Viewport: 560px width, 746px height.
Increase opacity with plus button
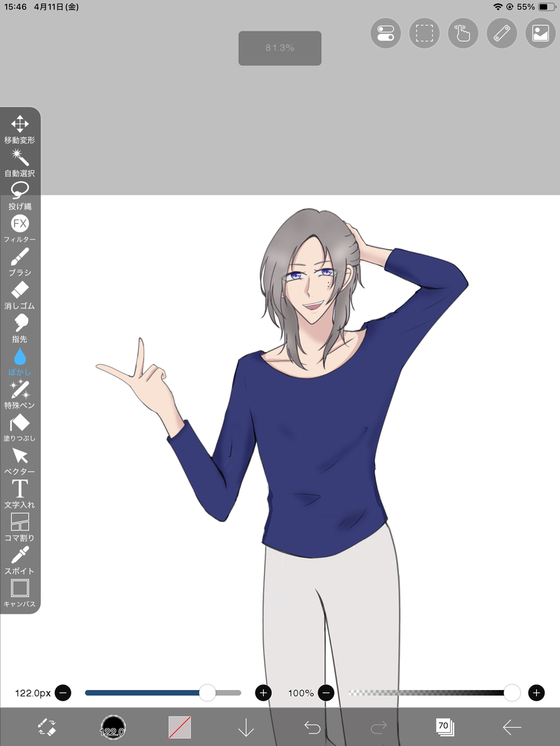(x=536, y=693)
